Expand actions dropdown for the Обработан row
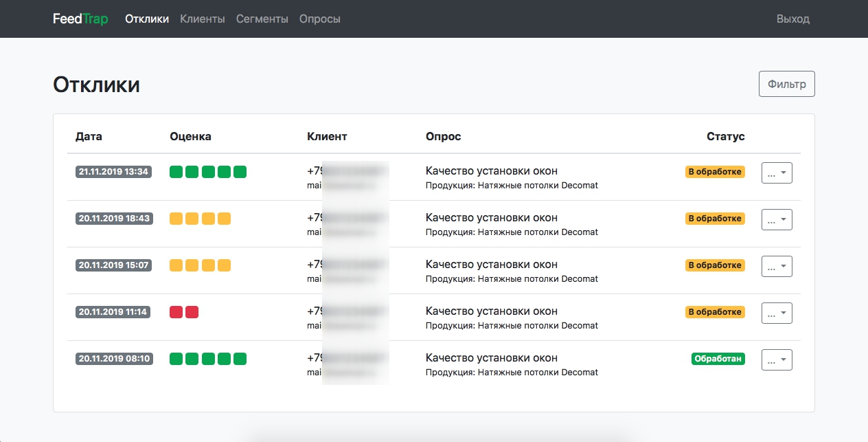 (x=777, y=360)
